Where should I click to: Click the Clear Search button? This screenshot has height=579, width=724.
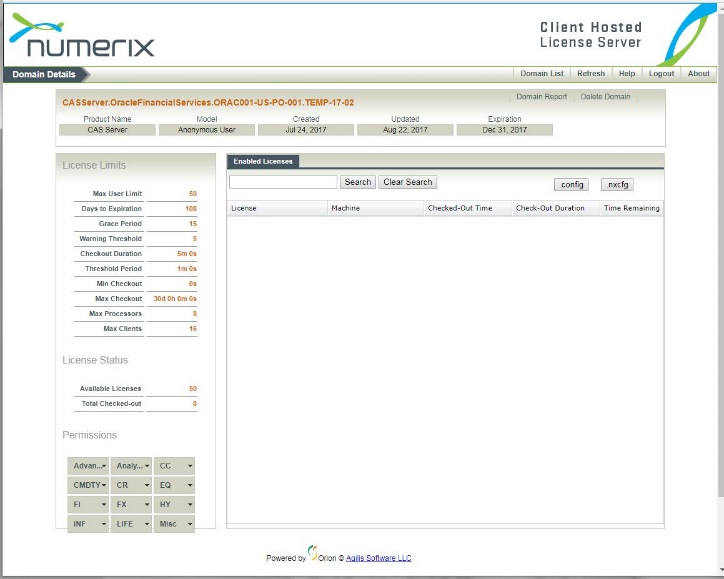click(x=408, y=182)
